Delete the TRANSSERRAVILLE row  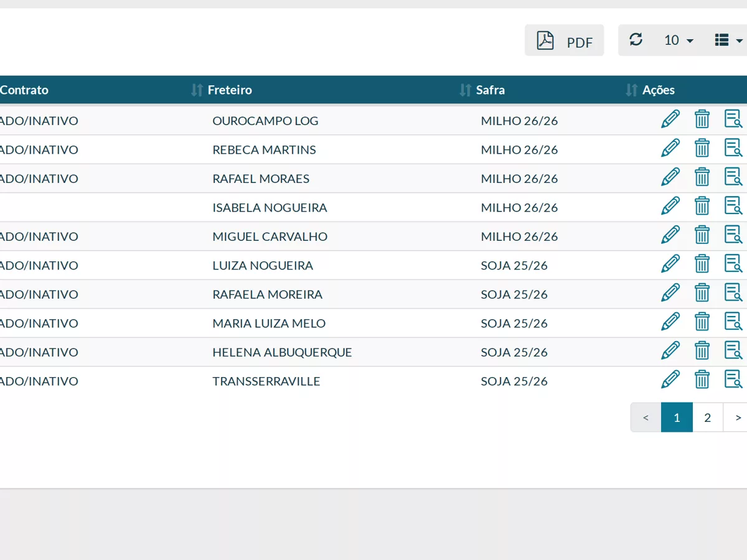tap(702, 380)
